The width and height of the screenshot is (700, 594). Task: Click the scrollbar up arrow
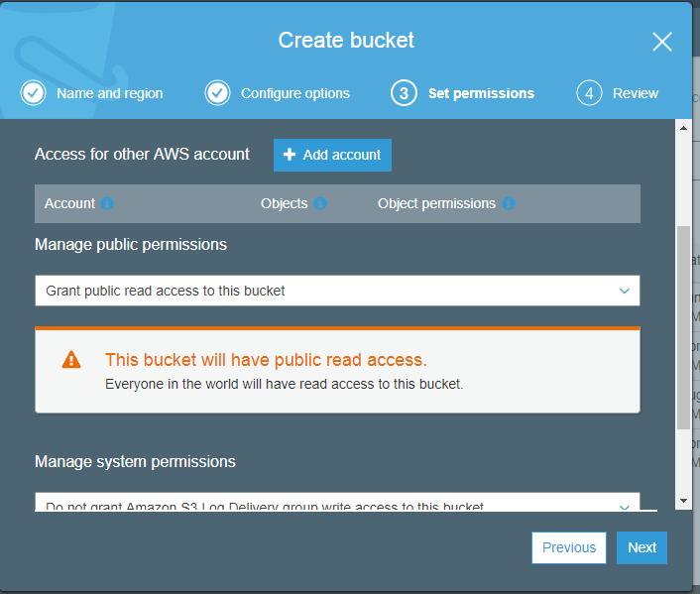[683, 127]
